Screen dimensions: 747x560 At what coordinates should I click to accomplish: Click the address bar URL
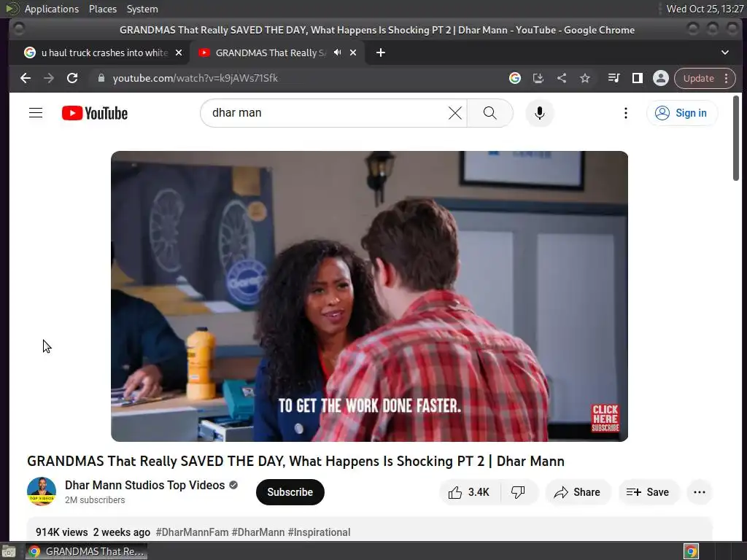click(196, 78)
